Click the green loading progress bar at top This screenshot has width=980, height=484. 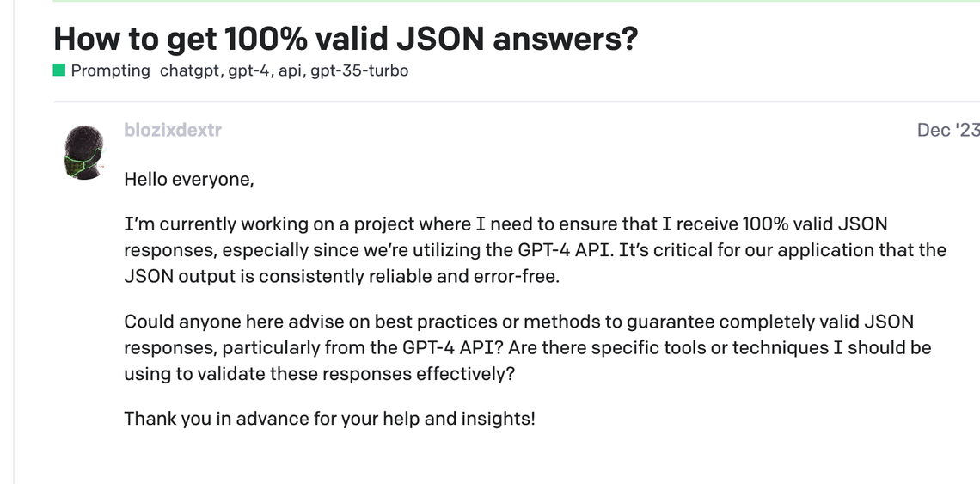[x=516, y=1]
